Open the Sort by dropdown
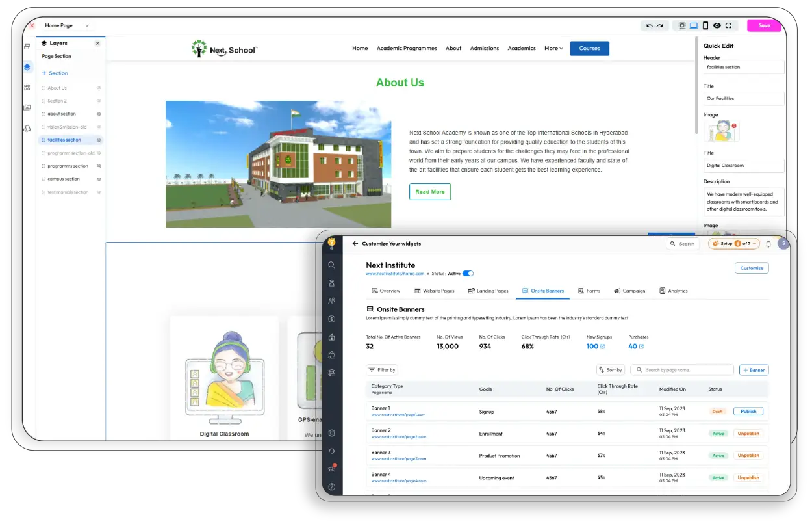The image size is (812, 526). pyautogui.click(x=611, y=370)
